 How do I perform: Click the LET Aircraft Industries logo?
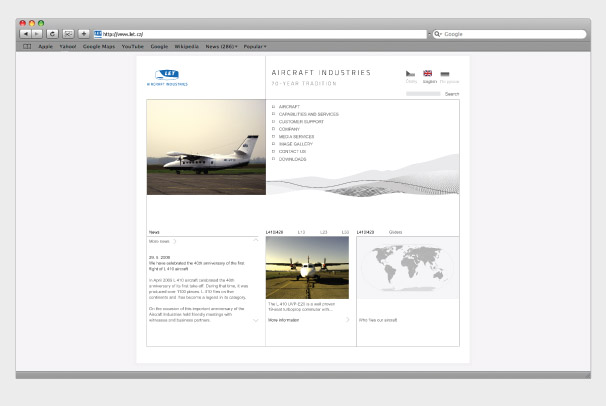166,77
